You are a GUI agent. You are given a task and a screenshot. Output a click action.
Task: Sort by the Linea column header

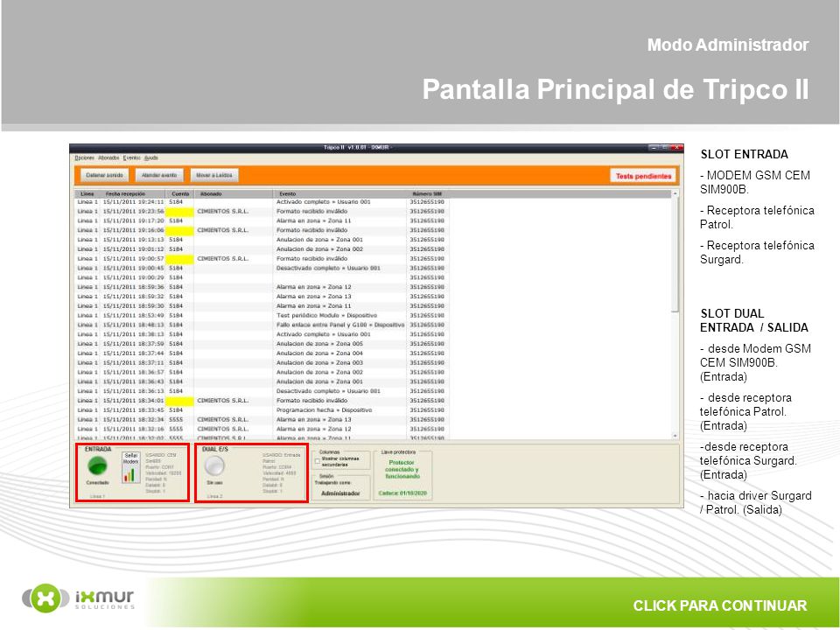coord(87,194)
